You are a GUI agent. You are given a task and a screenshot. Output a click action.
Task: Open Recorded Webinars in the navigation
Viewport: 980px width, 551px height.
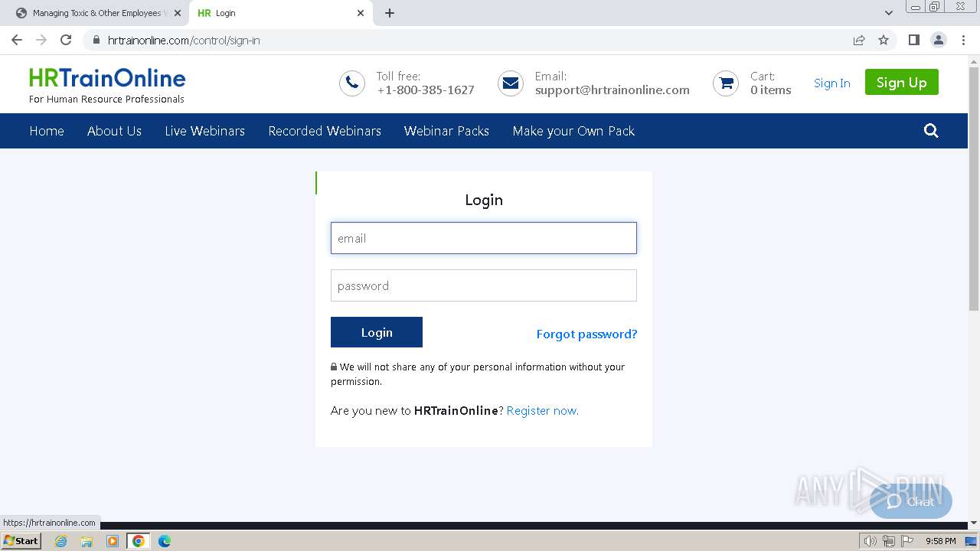click(325, 131)
